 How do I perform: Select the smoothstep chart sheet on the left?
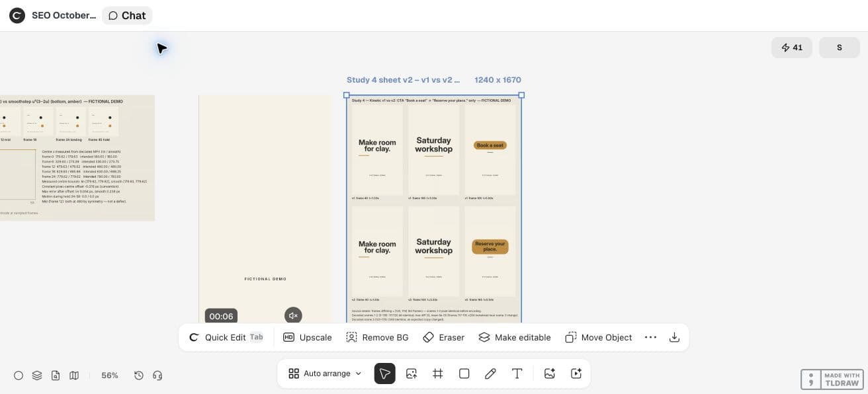tap(77, 158)
